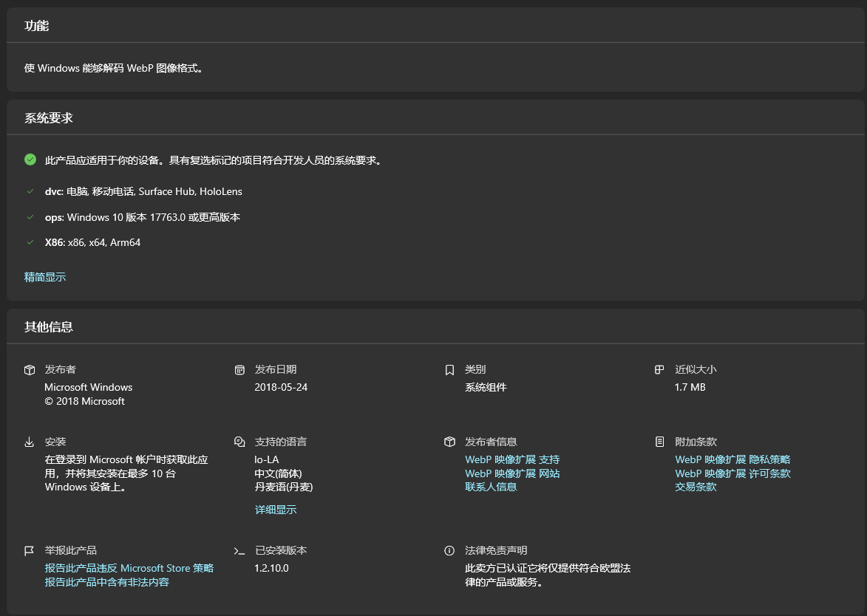Click language entry 丹麦语(丹麦)
867x616 pixels.
[x=284, y=487]
